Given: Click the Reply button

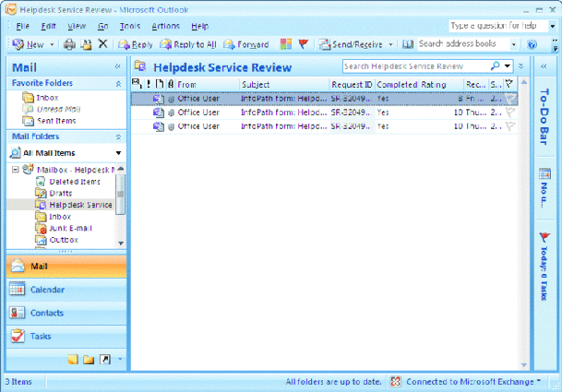Looking at the screenshot, I should click(x=136, y=44).
